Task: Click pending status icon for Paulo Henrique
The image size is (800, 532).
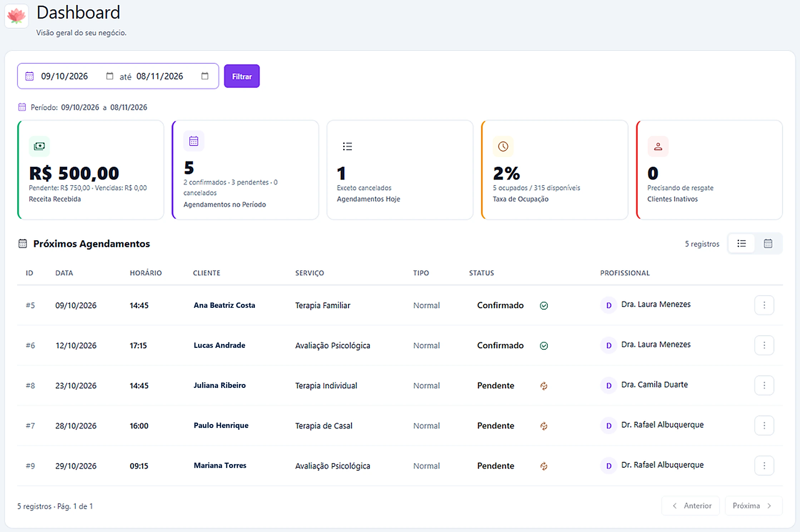Action: point(544,426)
